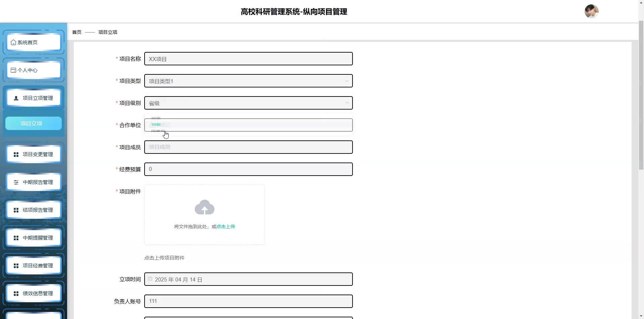
Task: Focus the 项目名称 input containing XX项目
Action: click(249, 59)
